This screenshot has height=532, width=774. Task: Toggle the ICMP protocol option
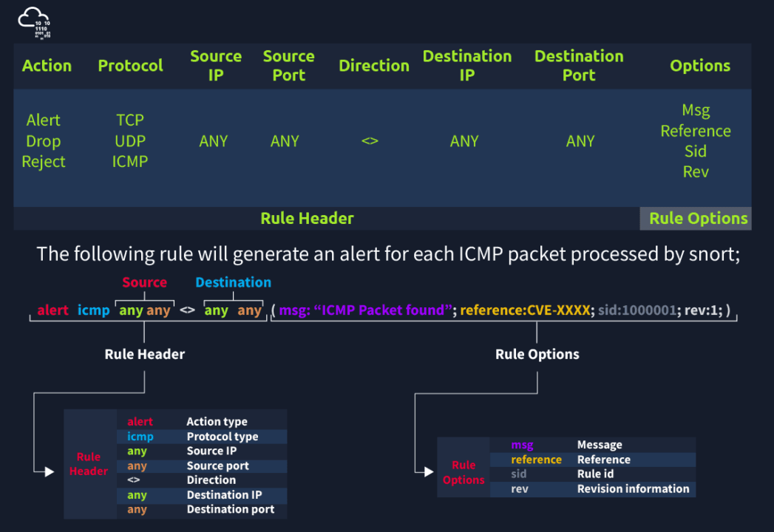coord(130,161)
